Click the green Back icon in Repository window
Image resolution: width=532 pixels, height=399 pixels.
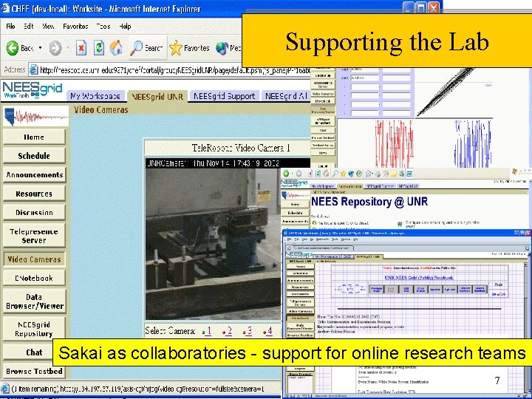[x=286, y=174]
